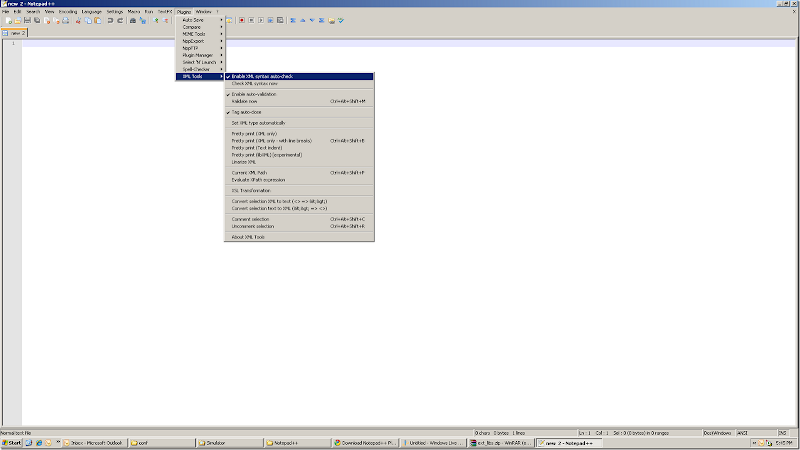Click the New file toolbar icon

7,20
